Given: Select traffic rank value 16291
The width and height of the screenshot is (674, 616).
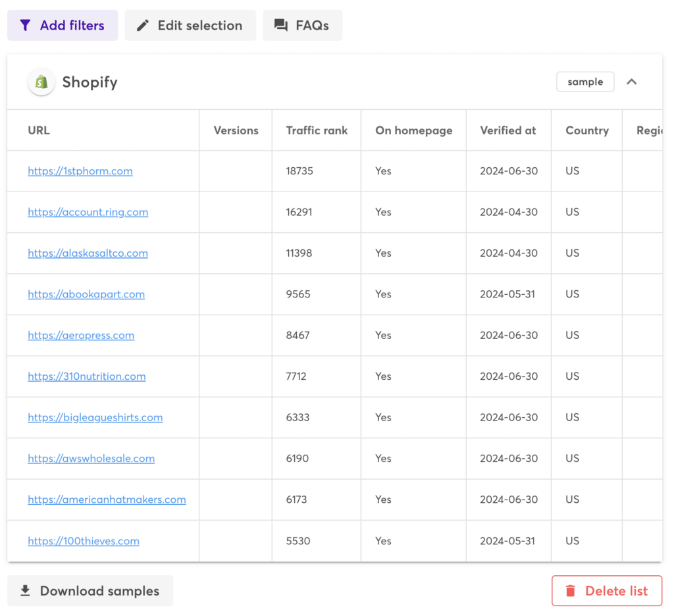Looking at the screenshot, I should point(299,212).
